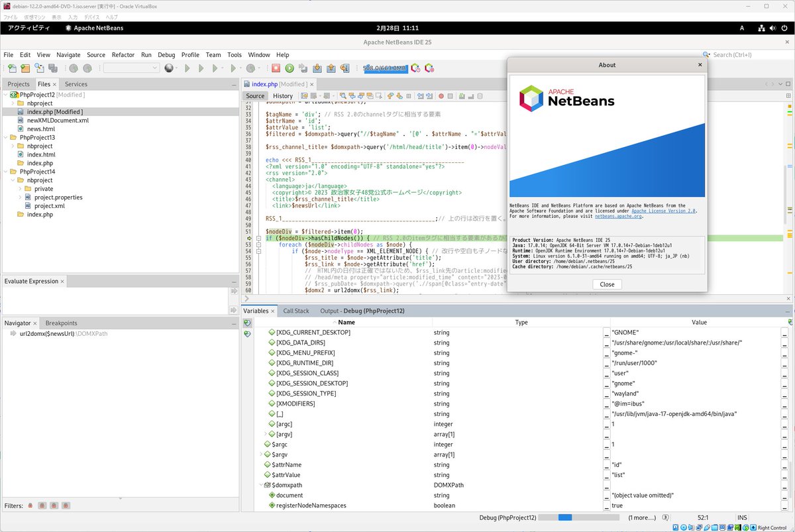Viewport: 795px width, 532px height.
Task: Expand the private folder in PhpProject14
Action: coord(19,189)
